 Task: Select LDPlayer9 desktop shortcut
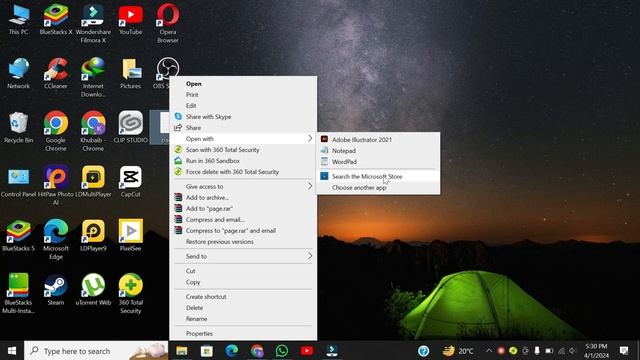click(x=93, y=236)
